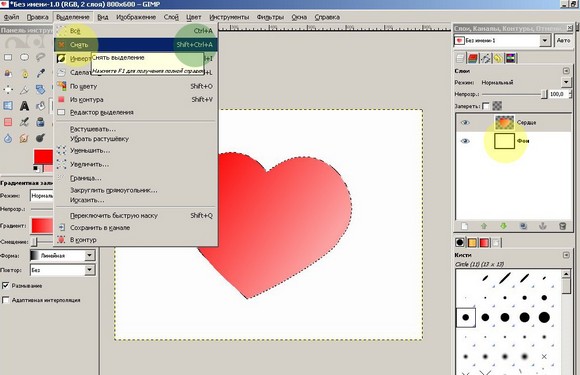
Task: Choose Уменьшить menu item
Action: pyautogui.click(x=136, y=151)
